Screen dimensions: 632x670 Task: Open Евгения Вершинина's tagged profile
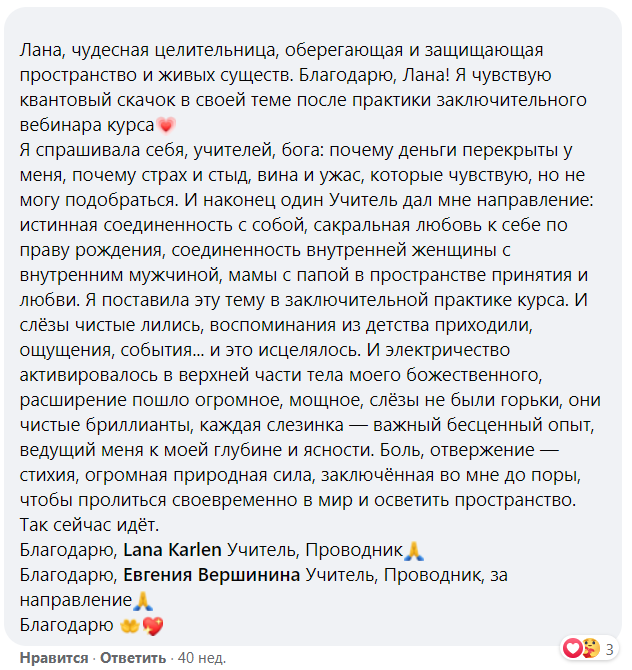[211, 575]
